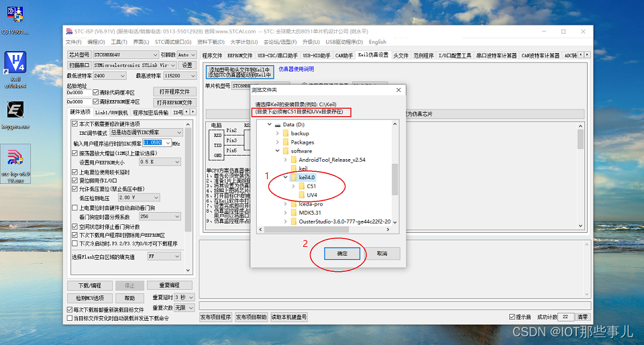Select the keygen.exe desktop icon
The height and width of the screenshot is (345, 644).
click(15, 109)
